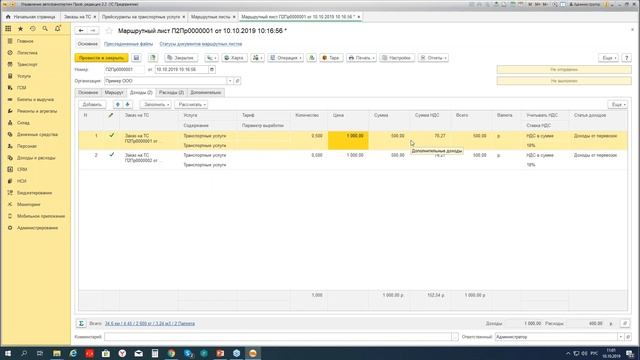Toggle checkmark in income row 1
Screen dimensions: 640x360
(111, 135)
